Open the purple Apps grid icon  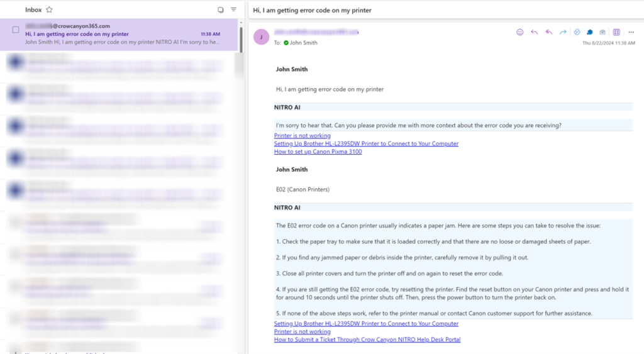[x=616, y=32]
